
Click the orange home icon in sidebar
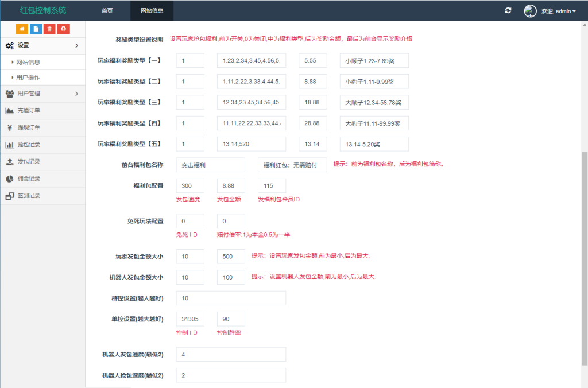click(22, 28)
